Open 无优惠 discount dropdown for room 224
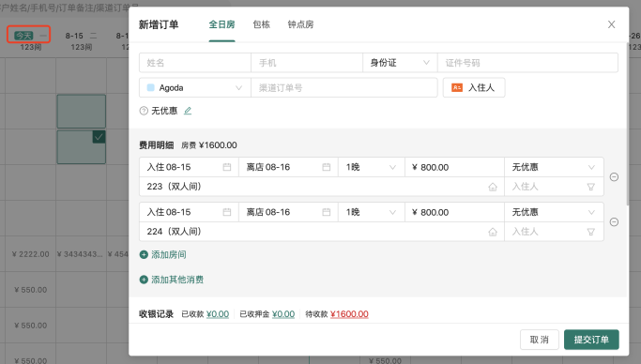Viewport: 641px width, 364px height. pos(554,212)
